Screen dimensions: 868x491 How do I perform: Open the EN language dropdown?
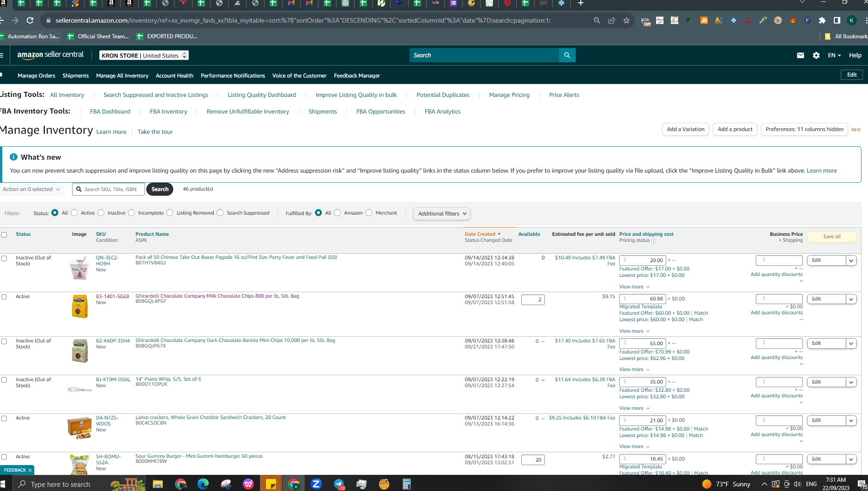point(834,55)
